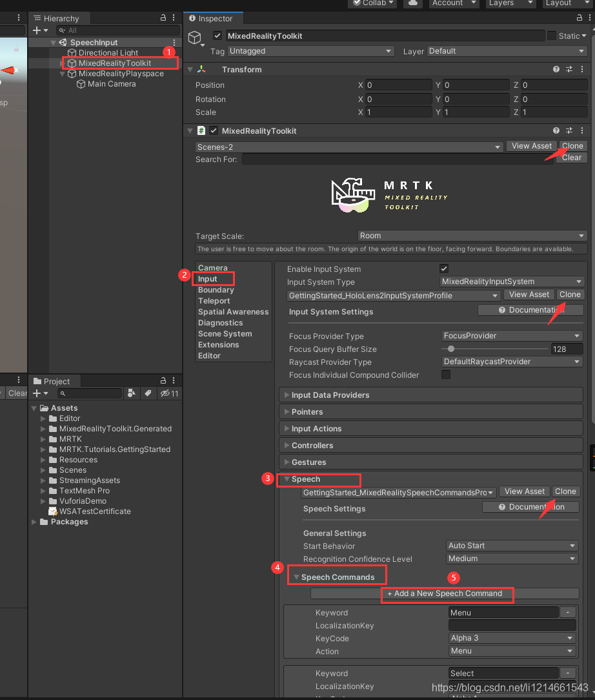Remove the Menu keyword speech command
This screenshot has width=595, height=700.
568,612
